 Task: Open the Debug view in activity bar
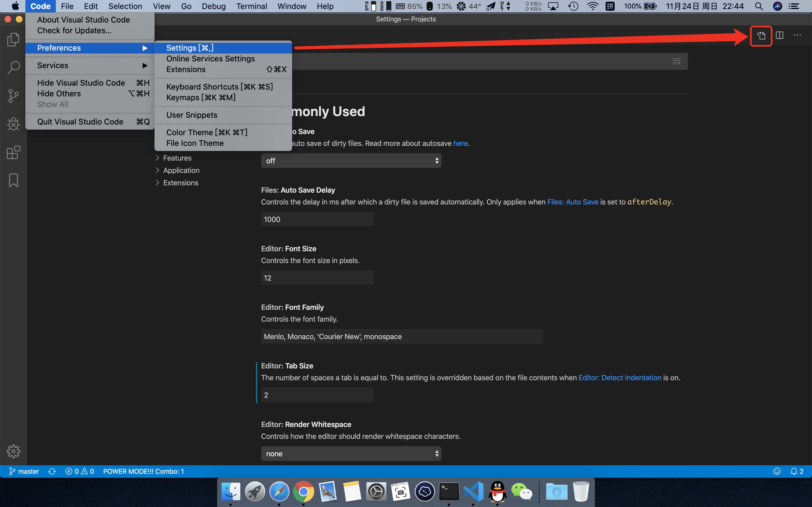pos(14,124)
